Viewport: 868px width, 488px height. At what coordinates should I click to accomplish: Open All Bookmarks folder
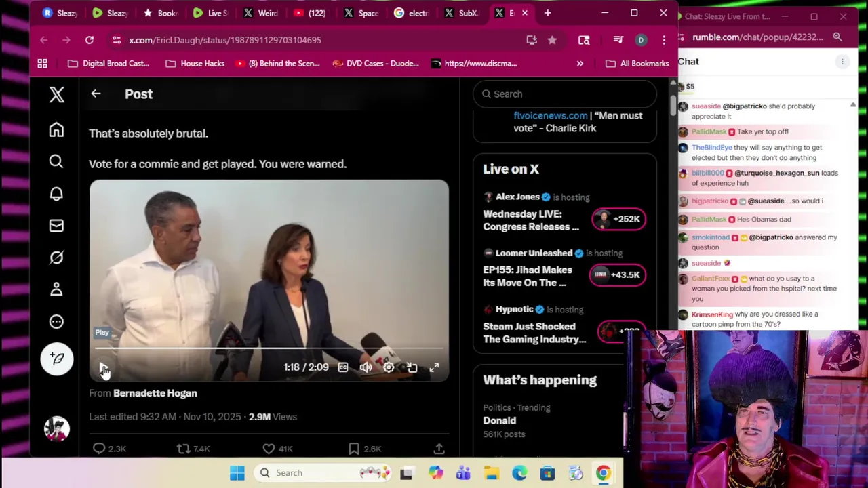click(637, 64)
